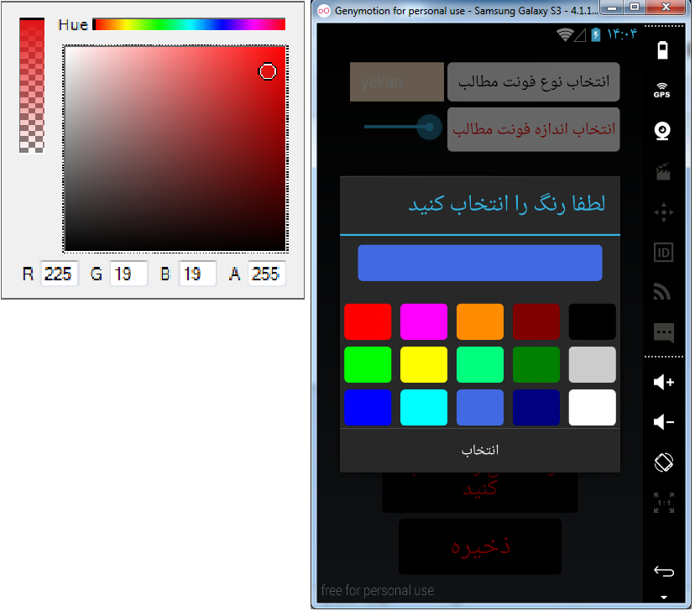
Task: Open the Genymotion battery widget
Action: click(663, 50)
